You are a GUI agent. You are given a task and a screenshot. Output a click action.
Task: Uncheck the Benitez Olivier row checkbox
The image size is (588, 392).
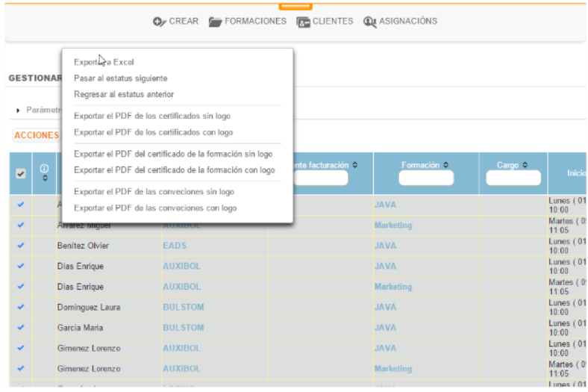pyautogui.click(x=21, y=246)
